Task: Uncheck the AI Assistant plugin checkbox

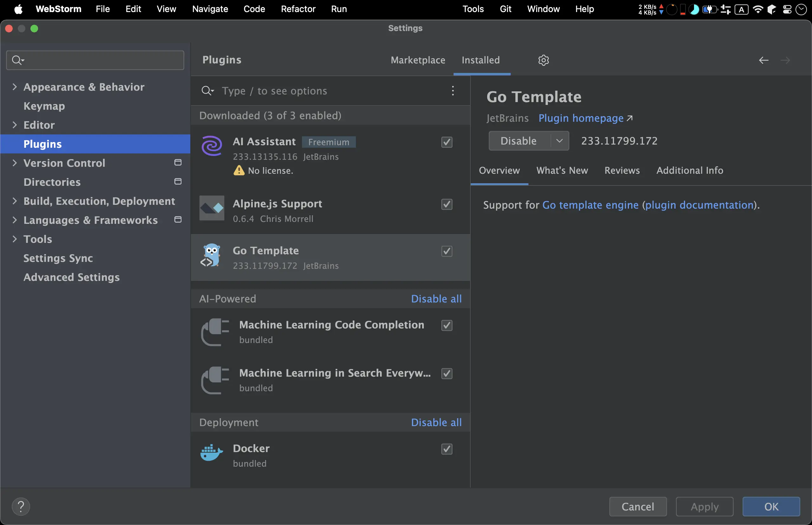Action: [x=446, y=142]
